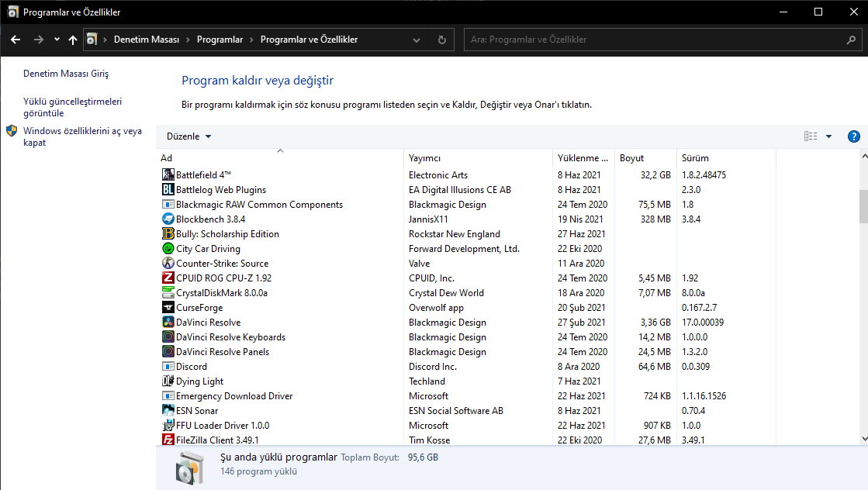This screenshot has height=490, width=868.
Task: Sort by the Sürüm column header
Action: pos(726,158)
